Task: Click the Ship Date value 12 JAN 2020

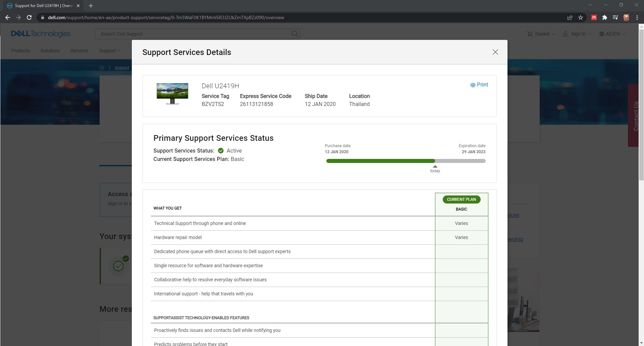Action: pyautogui.click(x=320, y=104)
